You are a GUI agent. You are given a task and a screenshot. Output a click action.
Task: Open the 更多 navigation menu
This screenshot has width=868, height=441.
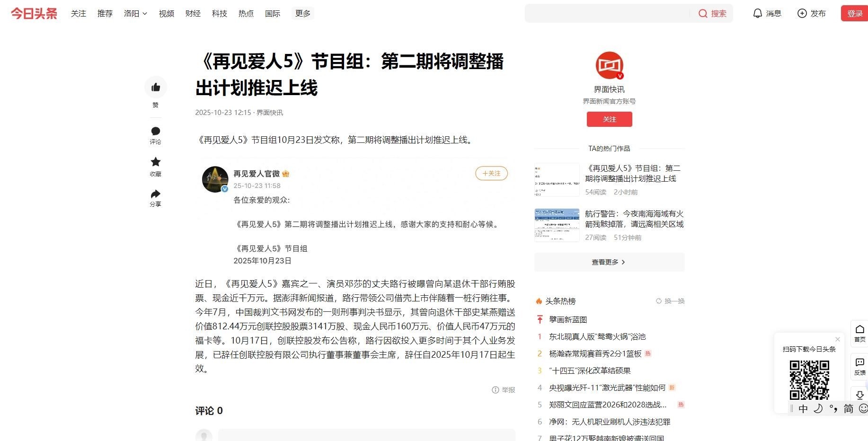303,13
